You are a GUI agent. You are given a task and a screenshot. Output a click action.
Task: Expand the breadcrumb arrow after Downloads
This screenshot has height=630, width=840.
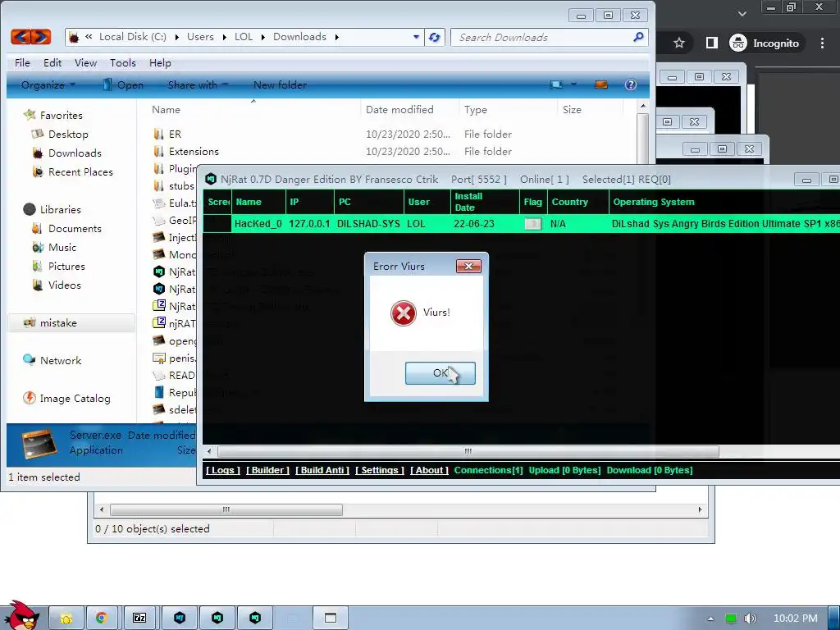click(336, 37)
